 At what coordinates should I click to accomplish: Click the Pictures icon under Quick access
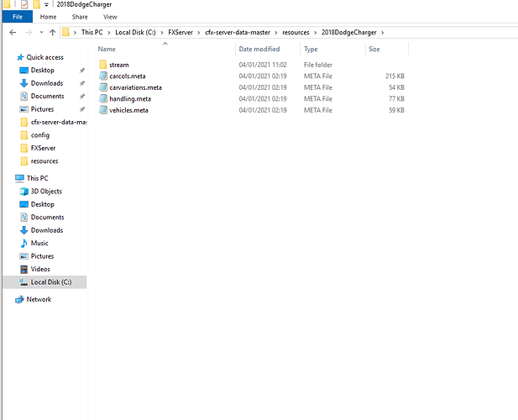tap(24, 109)
